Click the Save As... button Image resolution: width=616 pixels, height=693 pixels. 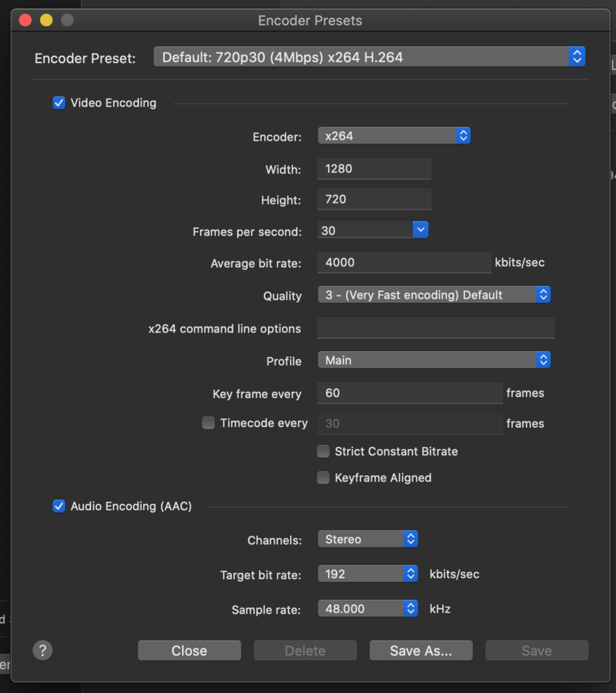421,651
